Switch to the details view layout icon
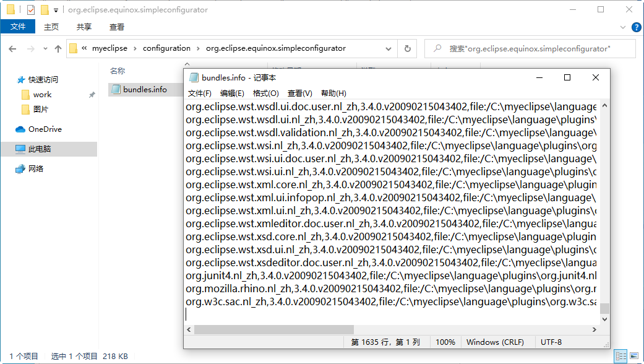The height and width of the screenshot is (364, 644). [x=620, y=356]
